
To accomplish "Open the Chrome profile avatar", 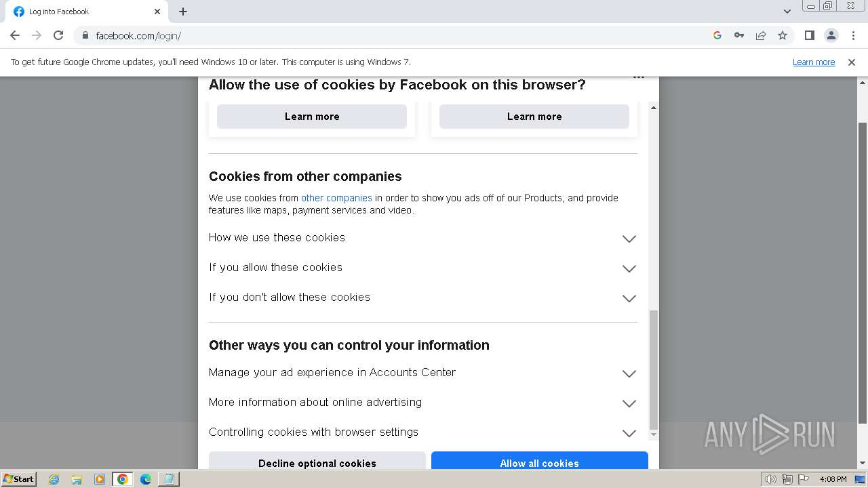I will [x=831, y=35].
